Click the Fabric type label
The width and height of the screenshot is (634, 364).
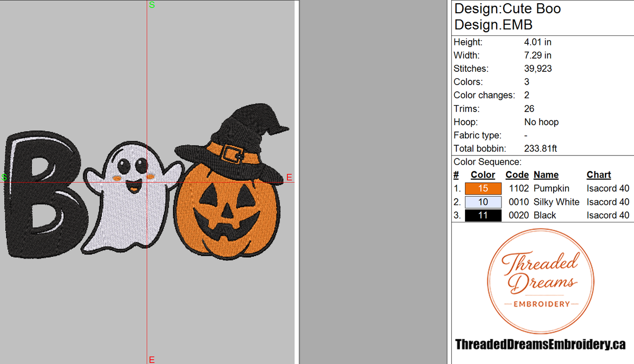coord(478,135)
